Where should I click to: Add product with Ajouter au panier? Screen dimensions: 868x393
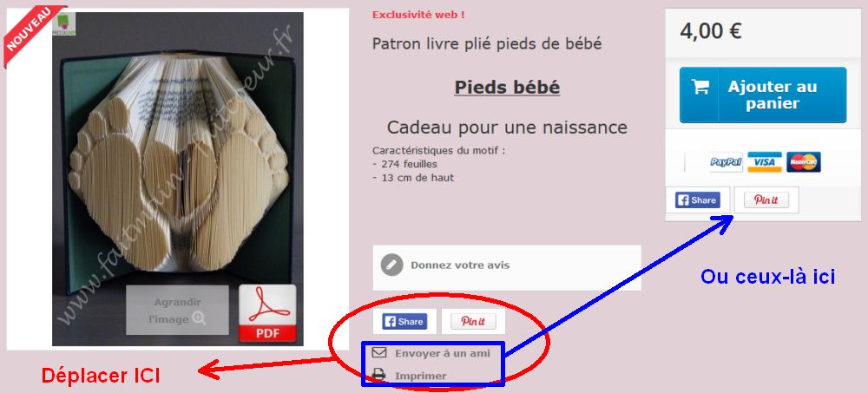pyautogui.click(x=763, y=95)
